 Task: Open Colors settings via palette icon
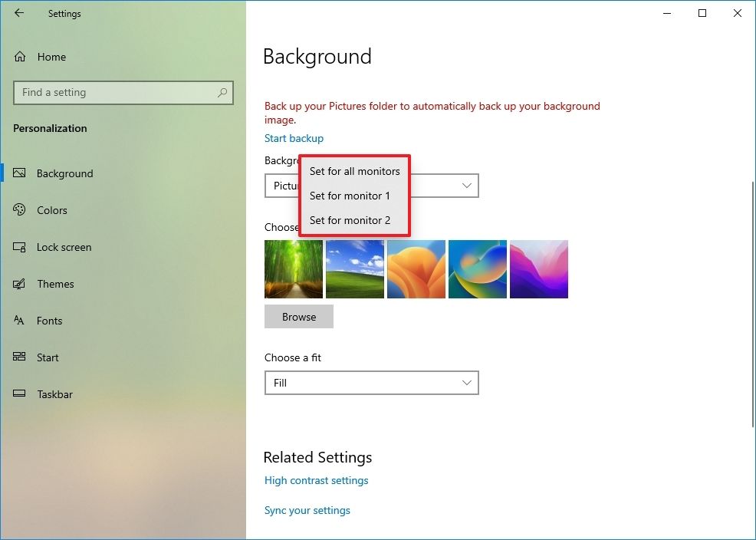pyautogui.click(x=18, y=210)
